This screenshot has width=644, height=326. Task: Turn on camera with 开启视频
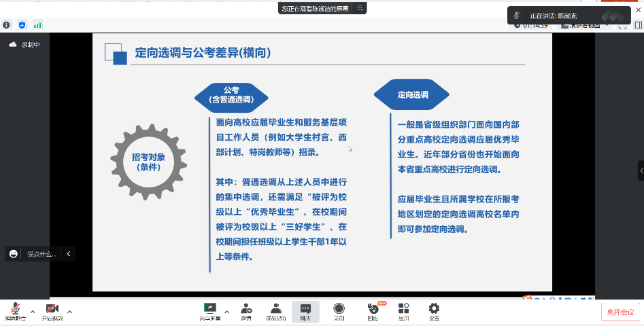click(52, 311)
